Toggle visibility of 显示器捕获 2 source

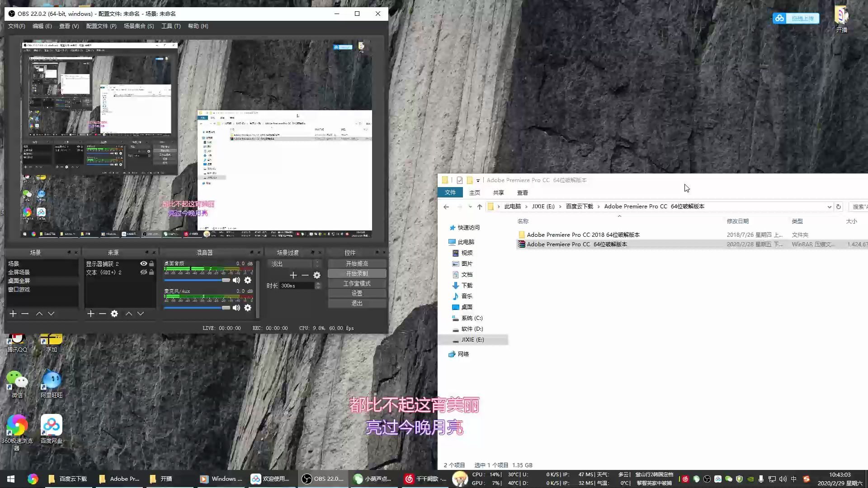point(143,263)
